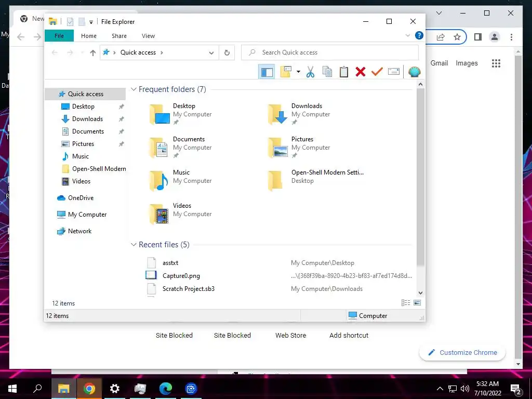
Task: Open the Share ribbon tab
Action: click(119, 36)
